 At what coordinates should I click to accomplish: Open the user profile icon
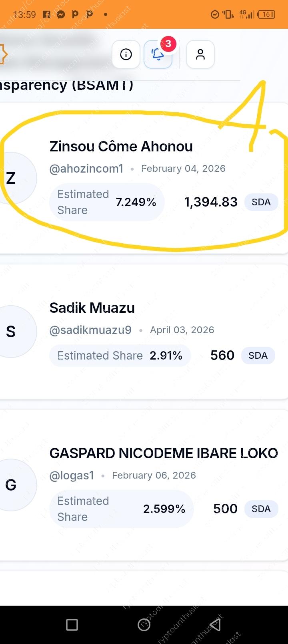(200, 54)
